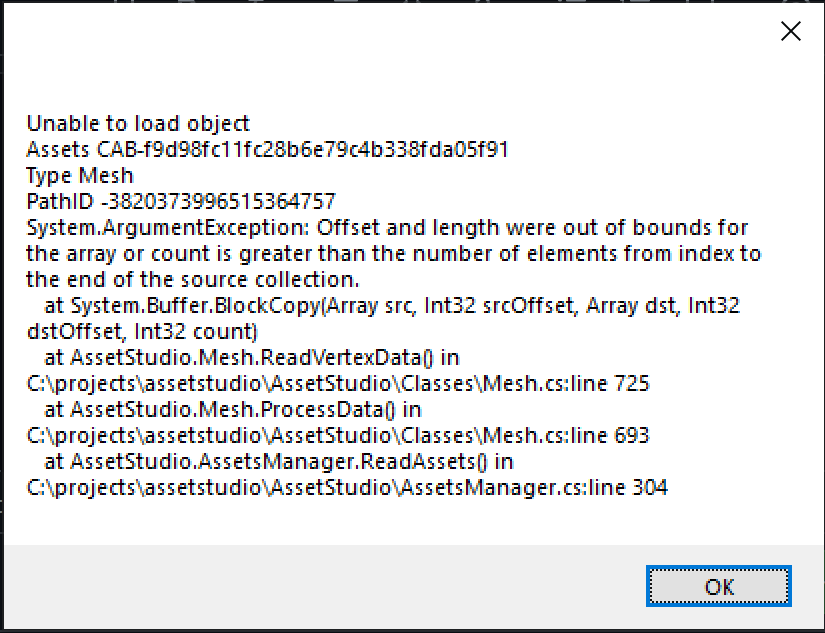
Task: Select the focused OK control with dotted border
Action: coord(718,587)
